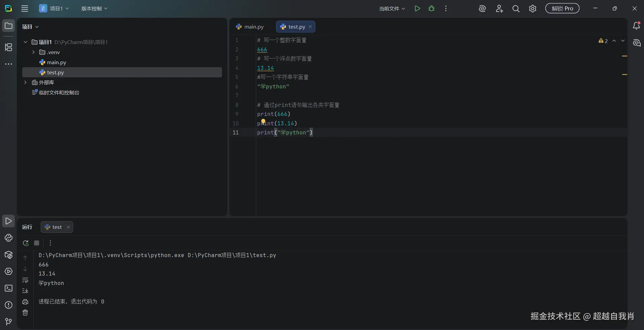This screenshot has height=330, width=644.
Task: Switch to the main.py editor tab
Action: coord(250,27)
